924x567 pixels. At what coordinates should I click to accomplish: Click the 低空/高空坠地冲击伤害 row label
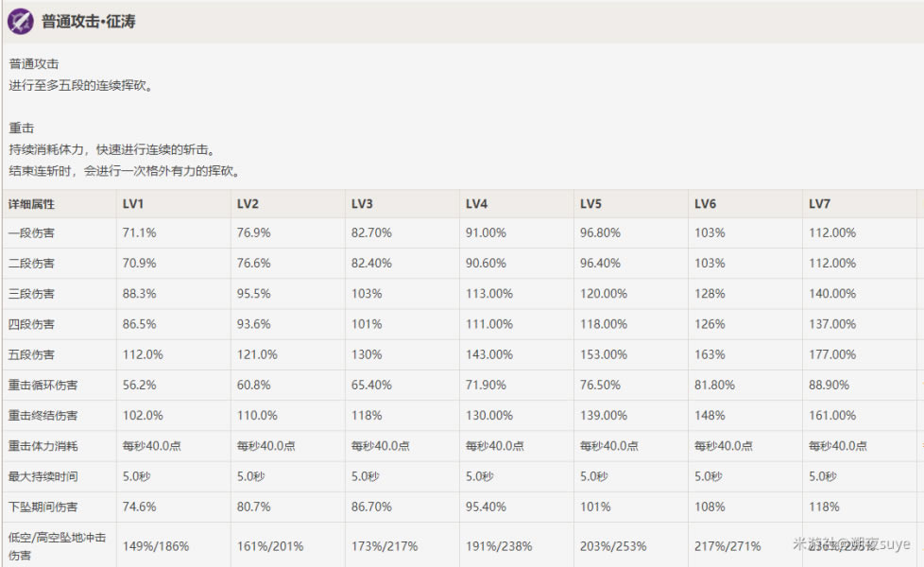click(x=57, y=545)
